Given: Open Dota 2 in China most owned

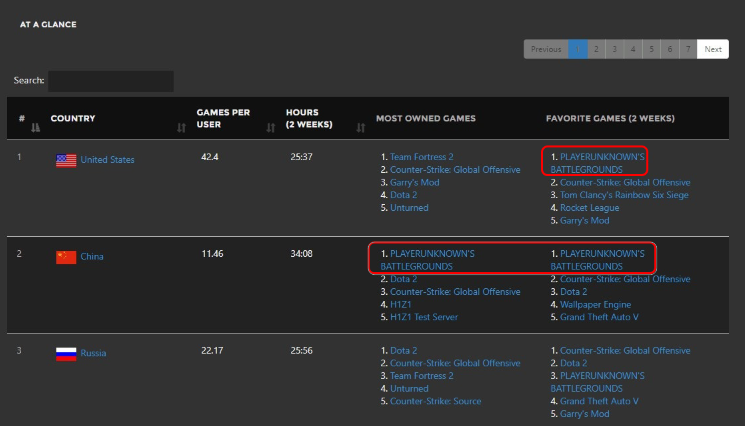Looking at the screenshot, I should (x=403, y=279).
